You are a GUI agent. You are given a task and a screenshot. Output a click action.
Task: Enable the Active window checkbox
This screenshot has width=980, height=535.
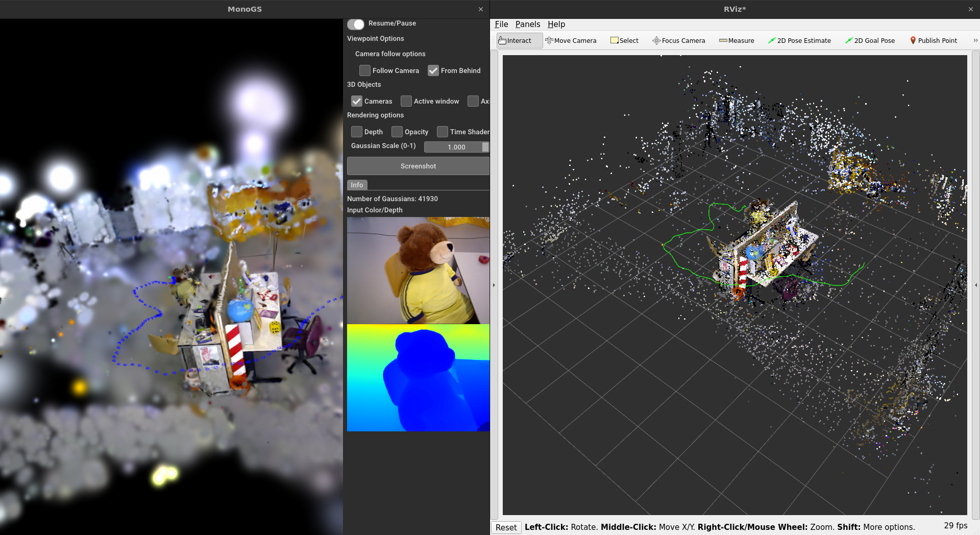(406, 101)
